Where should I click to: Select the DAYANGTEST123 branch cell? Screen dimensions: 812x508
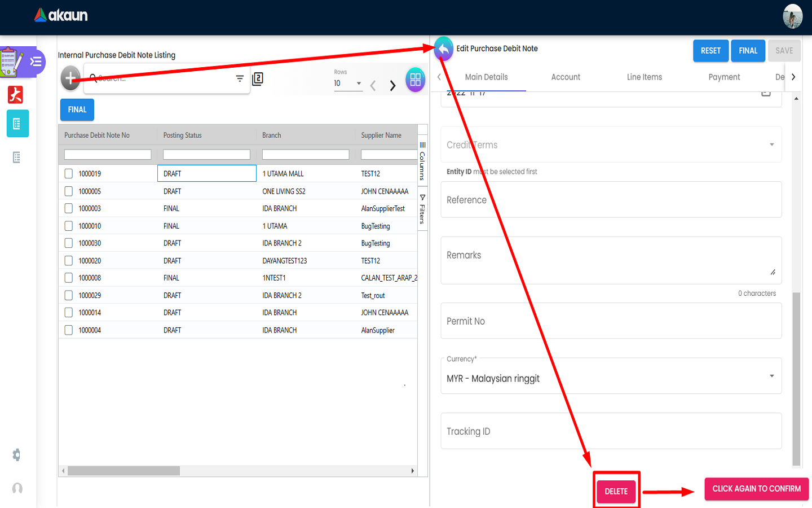click(306, 261)
